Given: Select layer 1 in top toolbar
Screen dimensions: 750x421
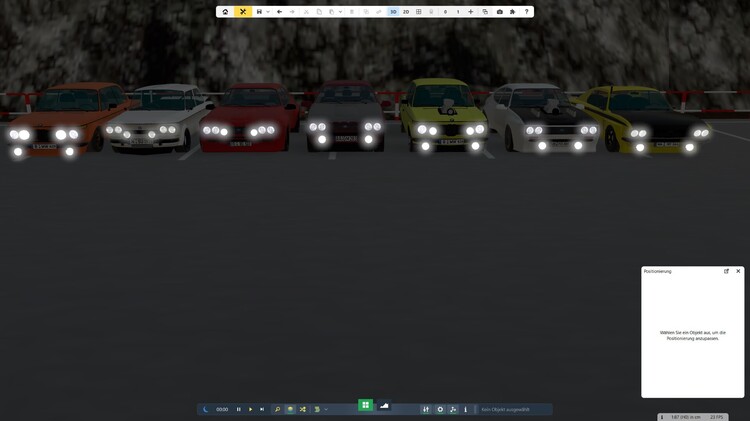Looking at the screenshot, I should coord(458,11).
